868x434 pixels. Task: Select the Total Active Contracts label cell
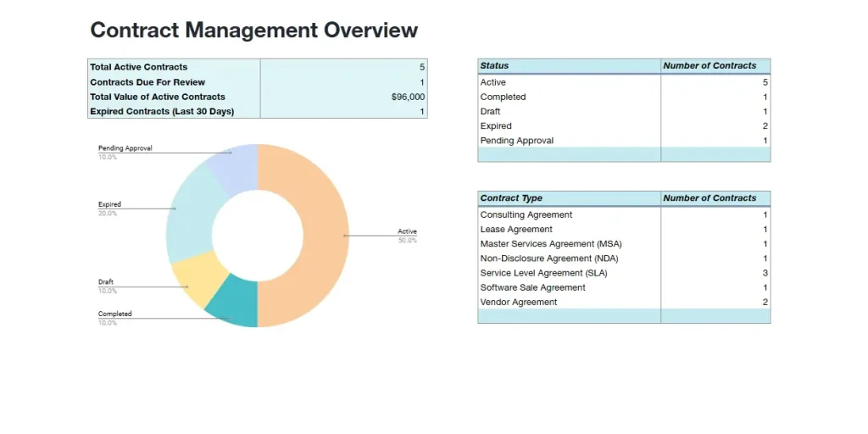coord(174,67)
